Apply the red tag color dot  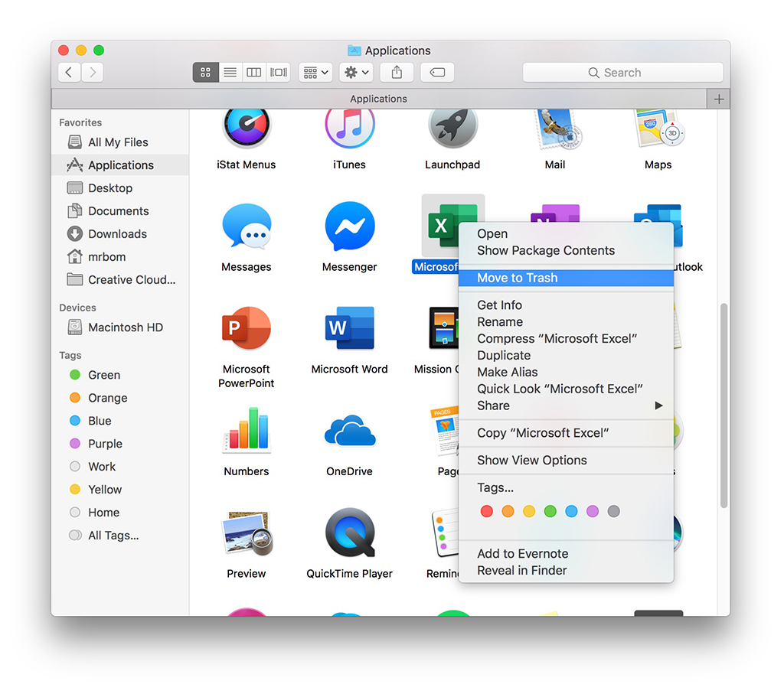486,511
